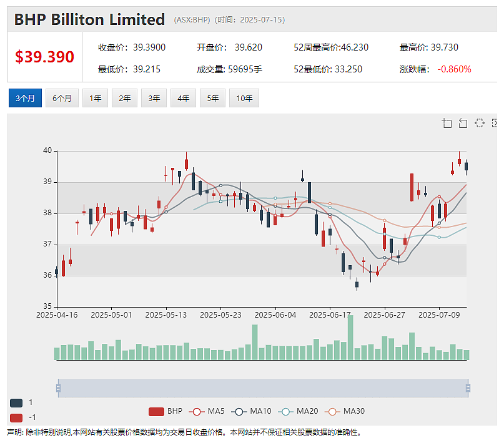Click the right handle of zoom slider
This screenshot has width=504, height=448.
point(468,388)
